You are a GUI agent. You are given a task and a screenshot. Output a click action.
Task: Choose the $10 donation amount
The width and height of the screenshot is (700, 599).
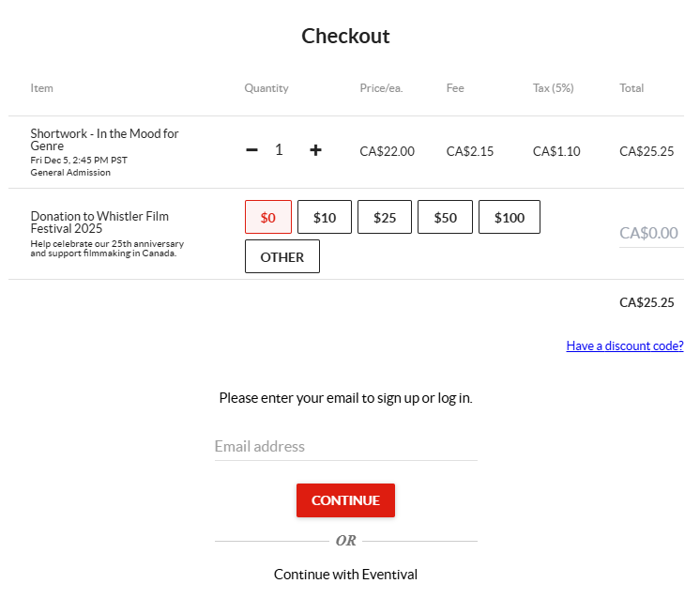coord(325,217)
